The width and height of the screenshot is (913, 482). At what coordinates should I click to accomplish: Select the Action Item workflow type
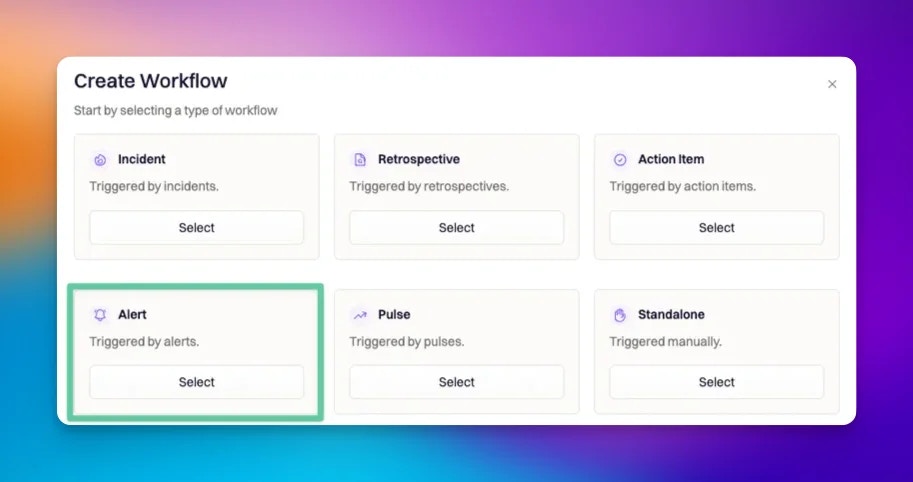point(717,228)
